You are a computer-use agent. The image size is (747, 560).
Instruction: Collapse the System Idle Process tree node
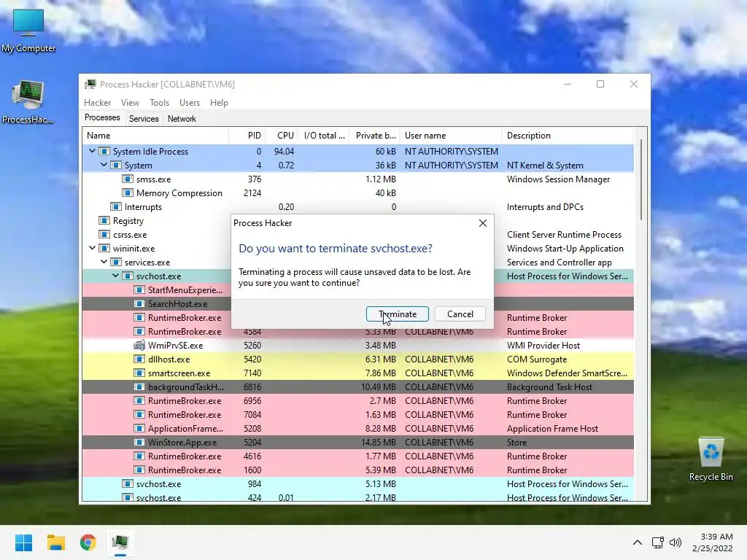(92, 151)
